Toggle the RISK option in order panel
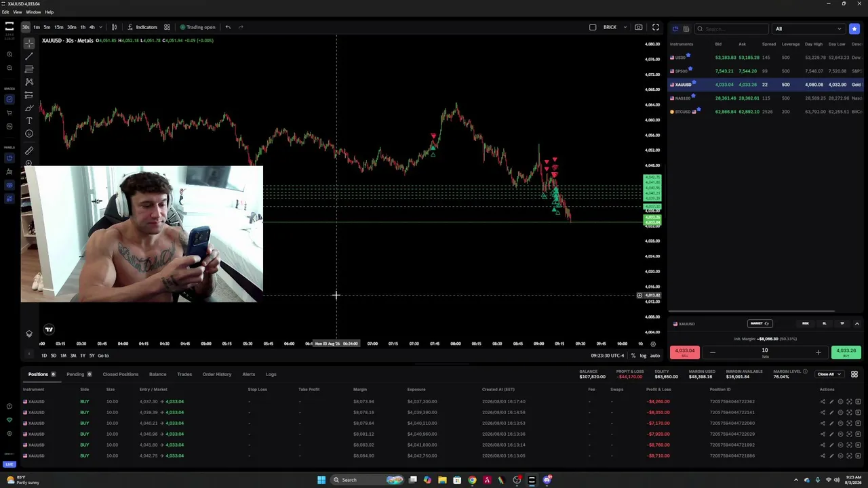The image size is (868, 488). (806, 323)
